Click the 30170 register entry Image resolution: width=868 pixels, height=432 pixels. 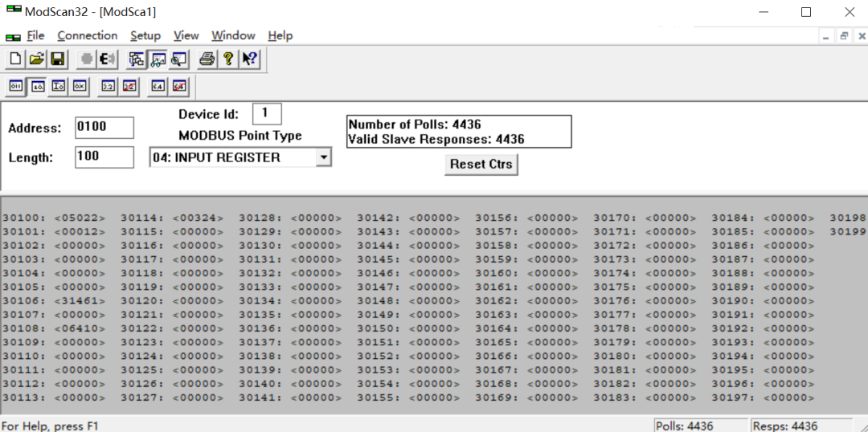click(645, 218)
